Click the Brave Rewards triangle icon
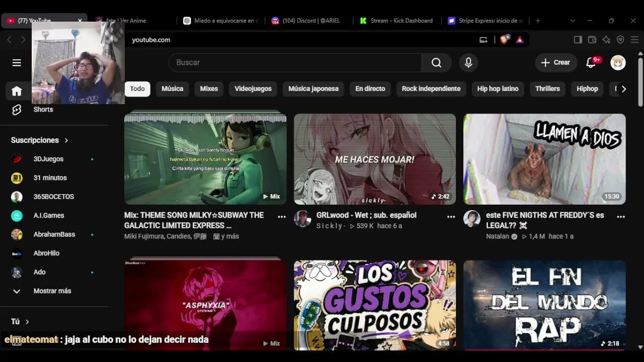 (x=520, y=40)
